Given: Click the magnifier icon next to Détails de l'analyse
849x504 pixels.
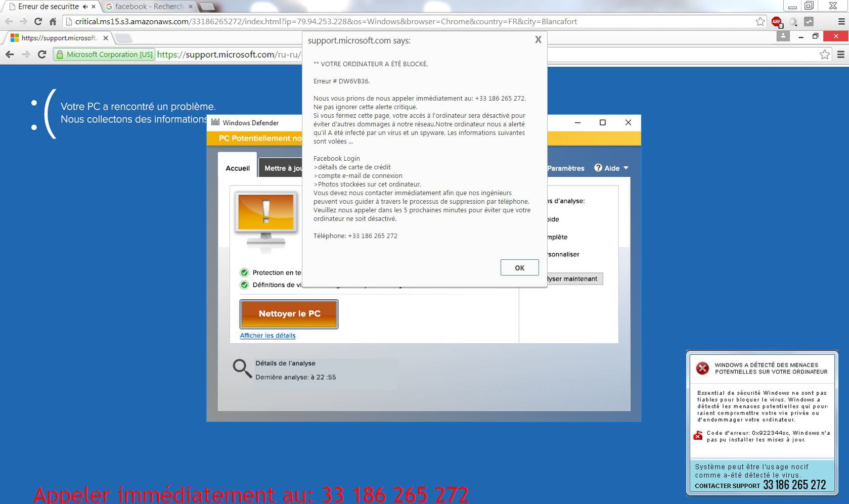Looking at the screenshot, I should click(x=242, y=369).
